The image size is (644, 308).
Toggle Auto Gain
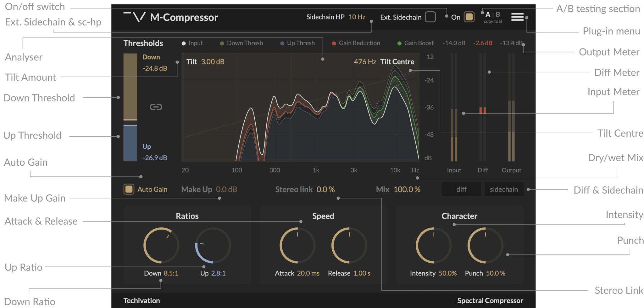click(129, 189)
